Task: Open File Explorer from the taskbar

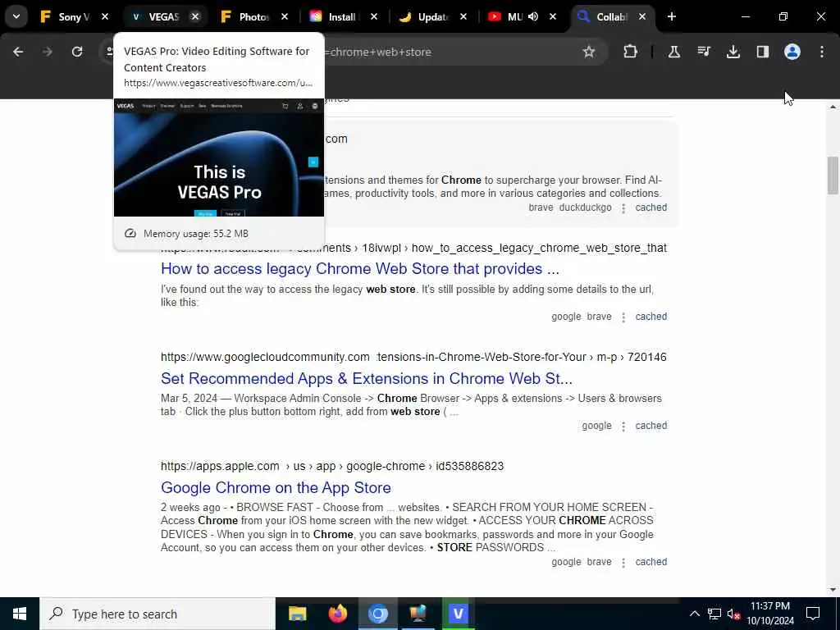Action: pyautogui.click(x=297, y=614)
